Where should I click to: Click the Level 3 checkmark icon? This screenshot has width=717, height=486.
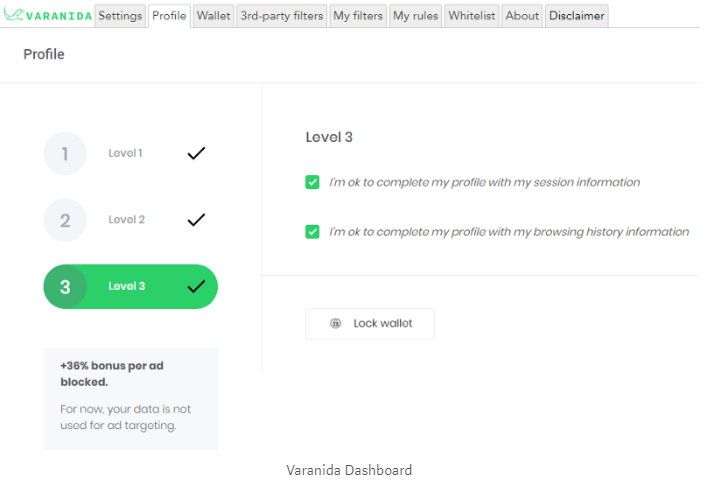click(x=196, y=287)
